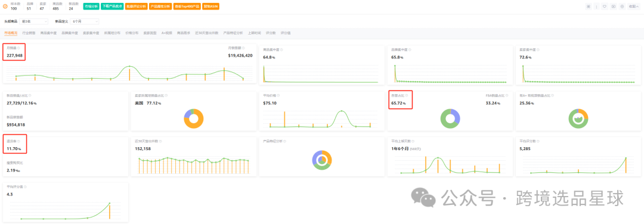Click the orange 查看Top400产品 button
Image resolution: width=644 pixels, height=224 pixels.
tap(187, 7)
